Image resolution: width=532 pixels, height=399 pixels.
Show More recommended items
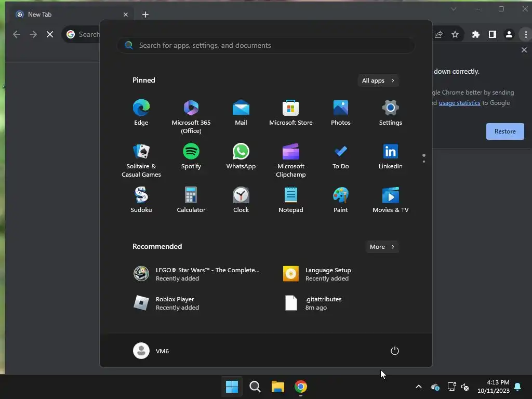[382, 247]
